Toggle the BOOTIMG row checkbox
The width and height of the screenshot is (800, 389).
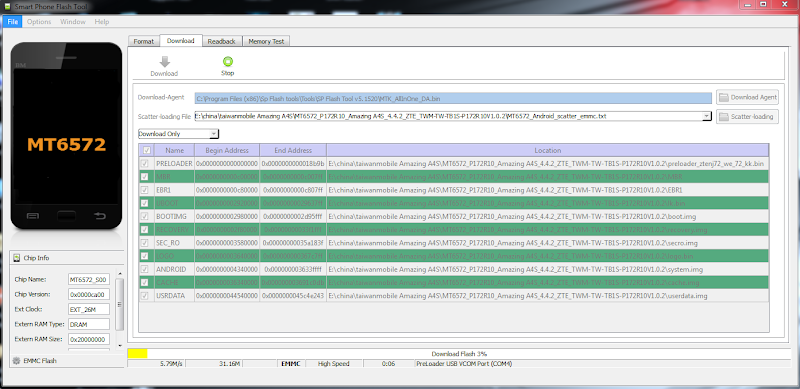pos(145,216)
